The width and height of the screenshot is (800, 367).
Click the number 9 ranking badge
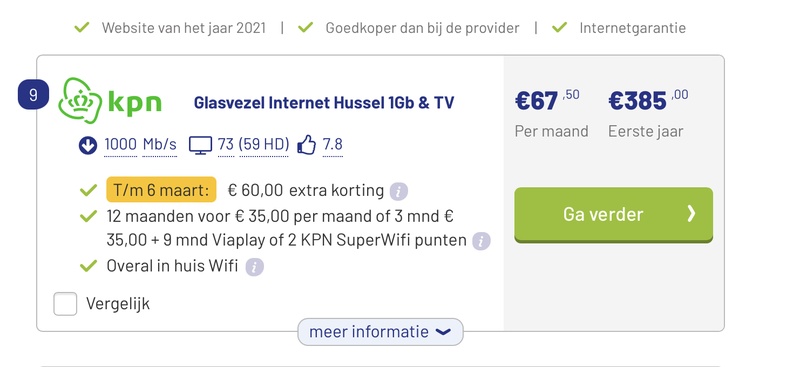click(x=33, y=95)
